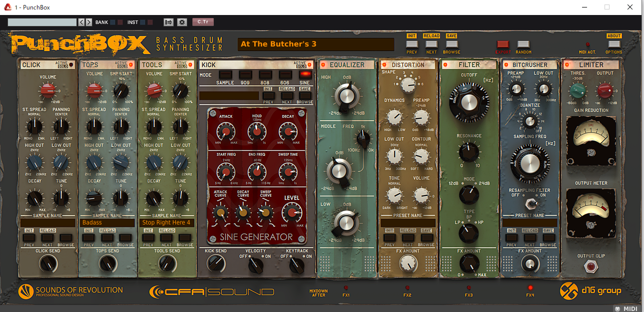Open the host preset name dropdown field
Viewport: 644px width, 312px height.
[x=42, y=22]
